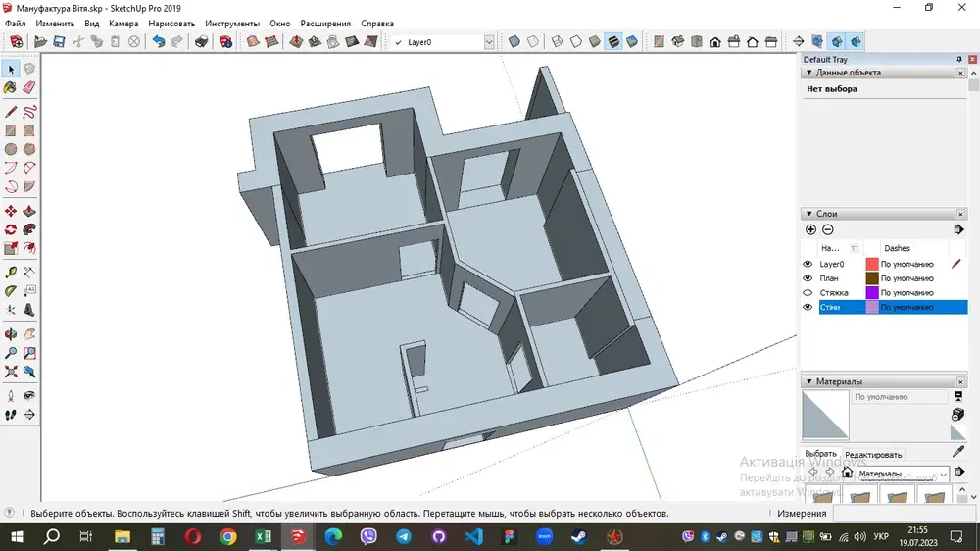Click the Print icon in toolbar

tap(201, 42)
